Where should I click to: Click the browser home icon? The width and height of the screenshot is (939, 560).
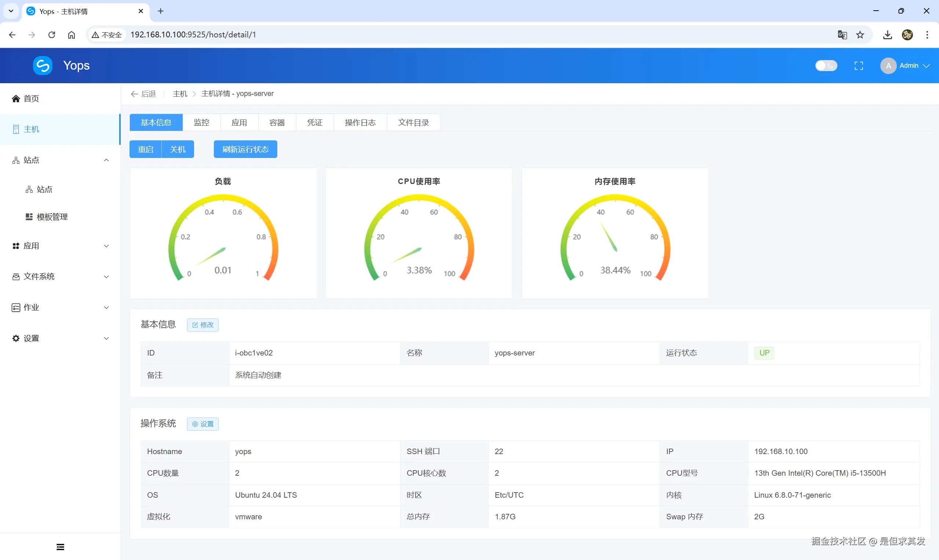tap(72, 35)
